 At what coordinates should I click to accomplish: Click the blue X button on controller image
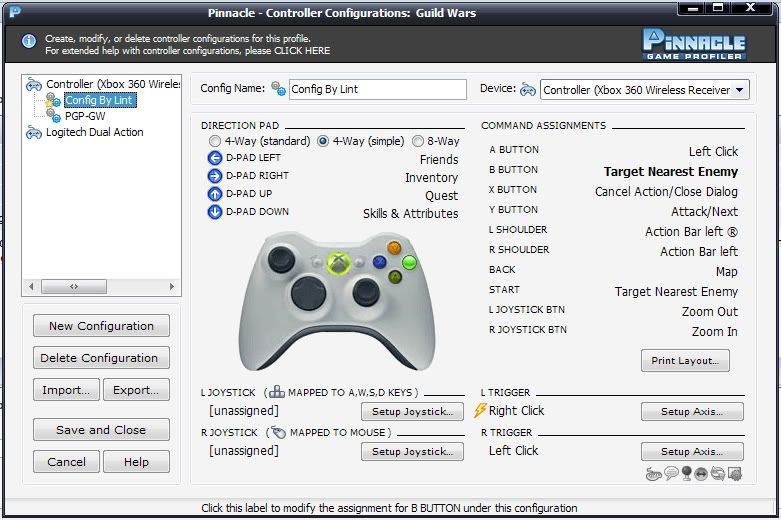[x=380, y=262]
